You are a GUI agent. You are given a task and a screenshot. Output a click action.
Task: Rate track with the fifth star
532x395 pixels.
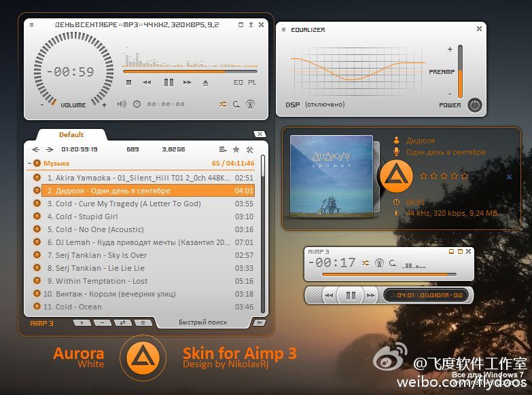[x=465, y=176]
